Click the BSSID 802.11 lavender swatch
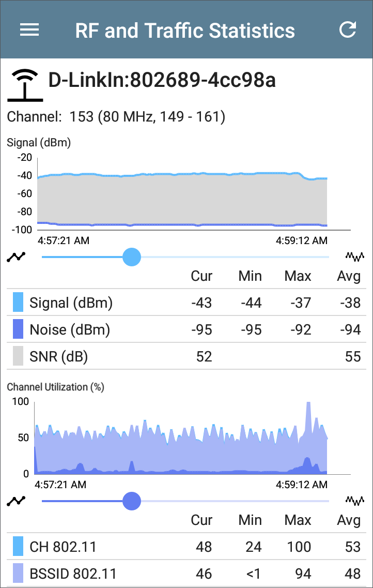Screen dimensions: 373x588 (18, 573)
